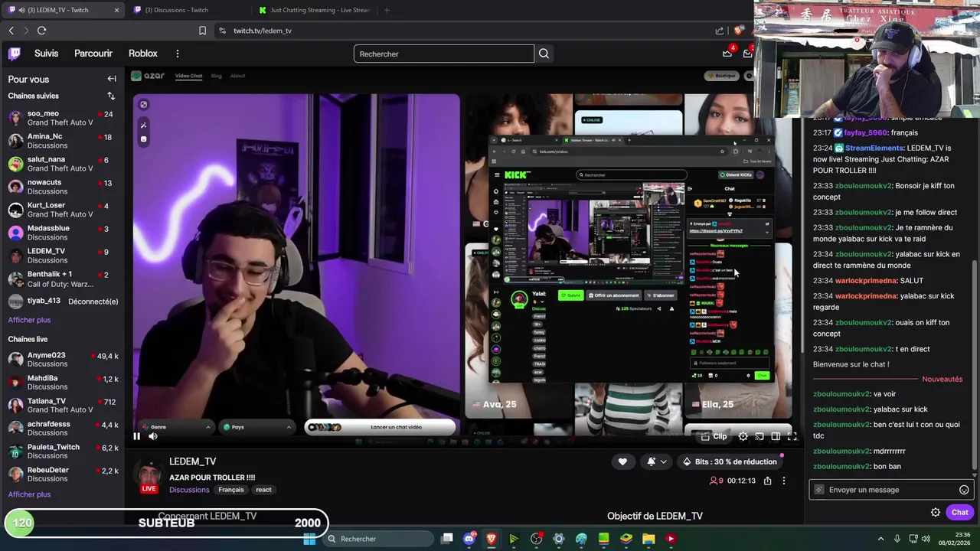
Task: Open Brave browser from taskbar
Action: click(492, 539)
